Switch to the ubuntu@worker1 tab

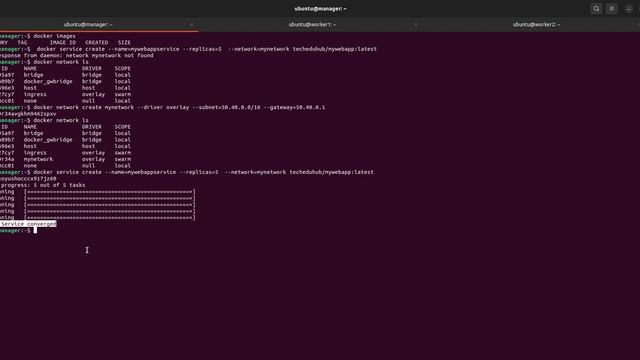pyautogui.click(x=312, y=24)
